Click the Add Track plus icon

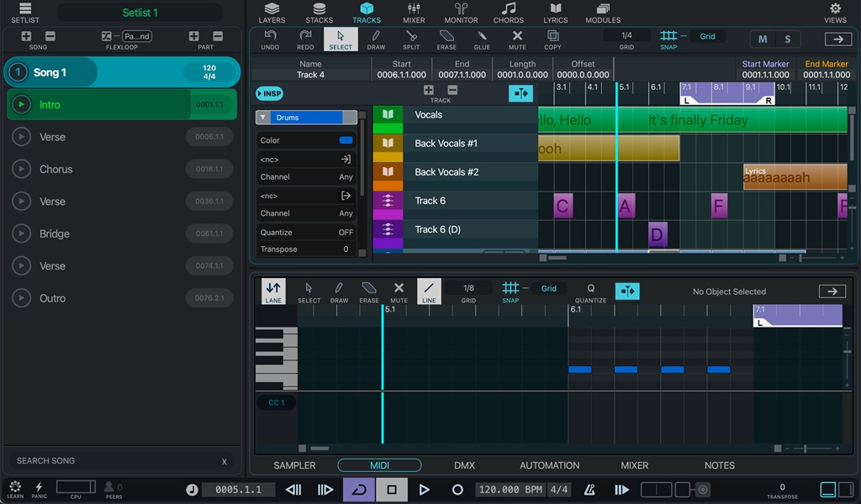click(429, 90)
